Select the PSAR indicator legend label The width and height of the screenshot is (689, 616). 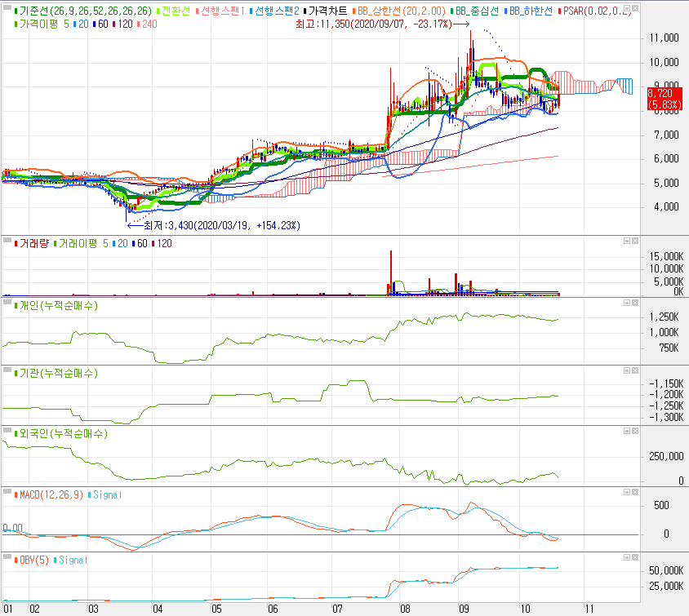pyautogui.click(x=595, y=11)
